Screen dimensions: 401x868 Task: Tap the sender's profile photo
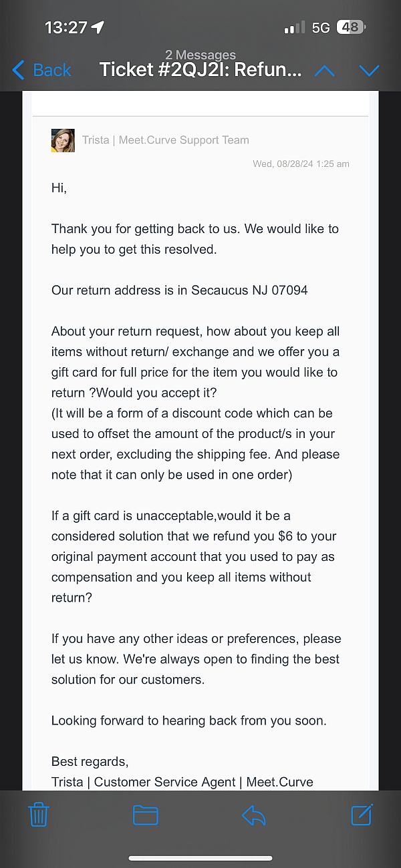[63, 140]
